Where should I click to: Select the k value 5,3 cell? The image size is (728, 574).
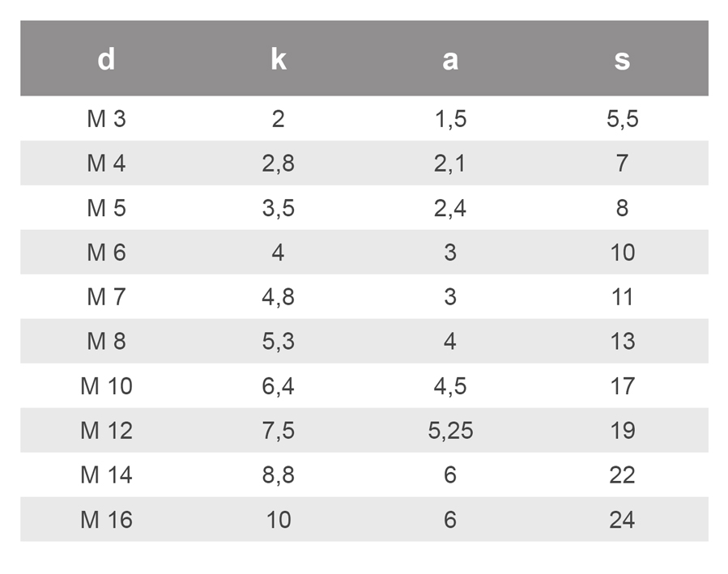pos(279,342)
